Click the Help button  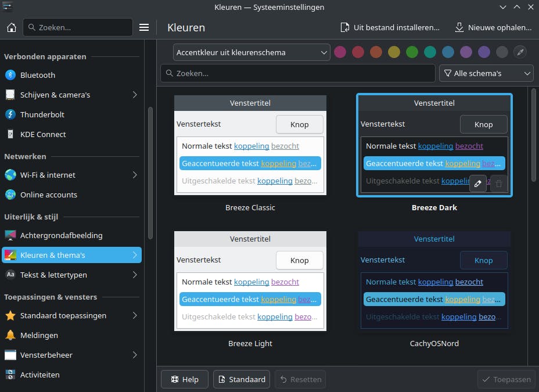tap(185, 379)
